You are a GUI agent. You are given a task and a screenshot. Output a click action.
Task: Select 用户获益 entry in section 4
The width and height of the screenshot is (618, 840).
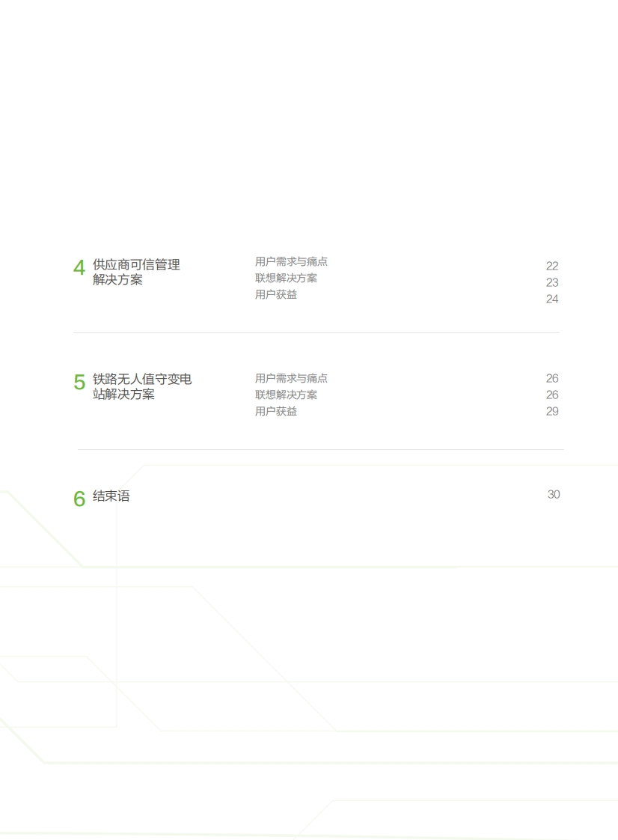[x=276, y=295]
